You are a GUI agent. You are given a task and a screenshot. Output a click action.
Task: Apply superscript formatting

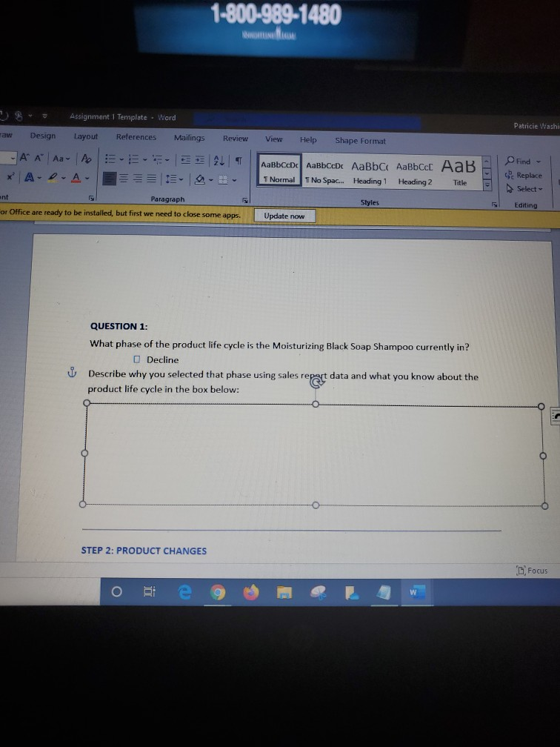(x=10, y=176)
